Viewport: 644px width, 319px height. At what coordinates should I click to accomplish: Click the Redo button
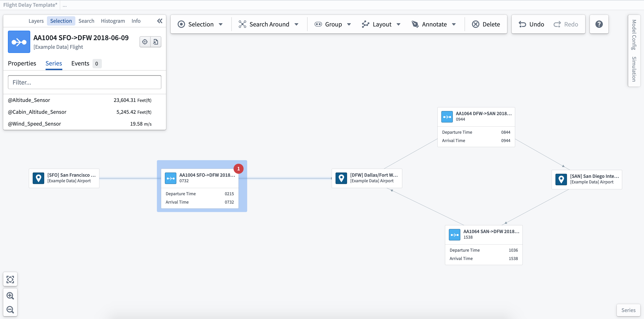[x=566, y=24]
